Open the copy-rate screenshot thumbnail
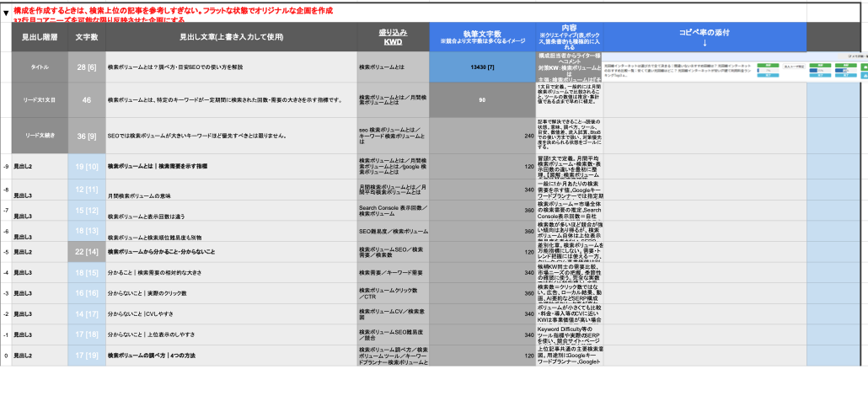The width and height of the screenshot is (868, 396). (x=735, y=67)
